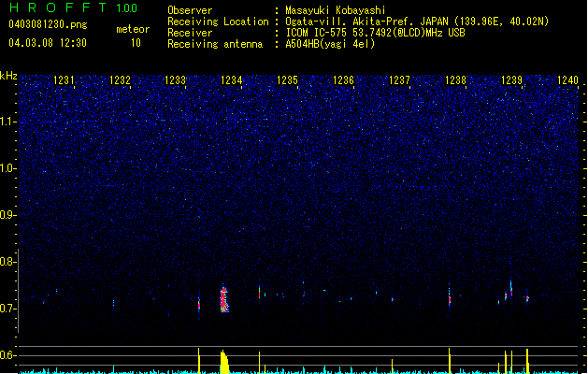Viewport: 588px width, 374px height.
Task: Click the 0.8 kHz axis label
Action: point(8,262)
